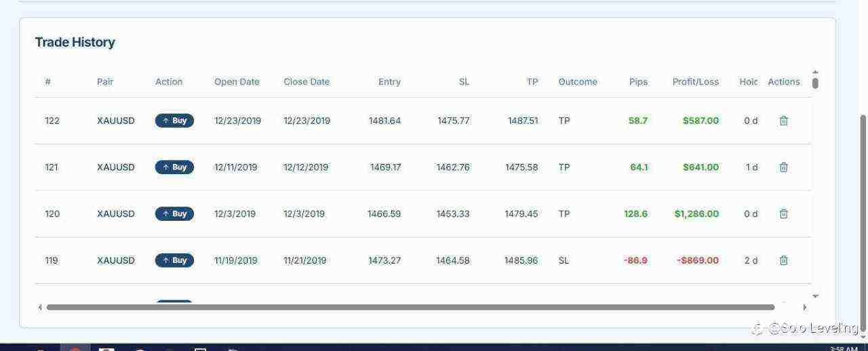Delete trade 121 using the trash icon

(x=783, y=167)
